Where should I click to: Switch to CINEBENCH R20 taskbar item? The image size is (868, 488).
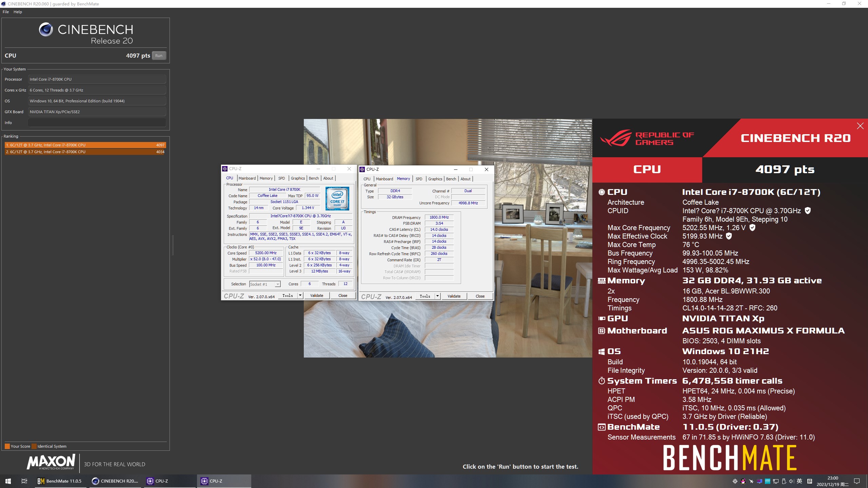click(x=115, y=481)
